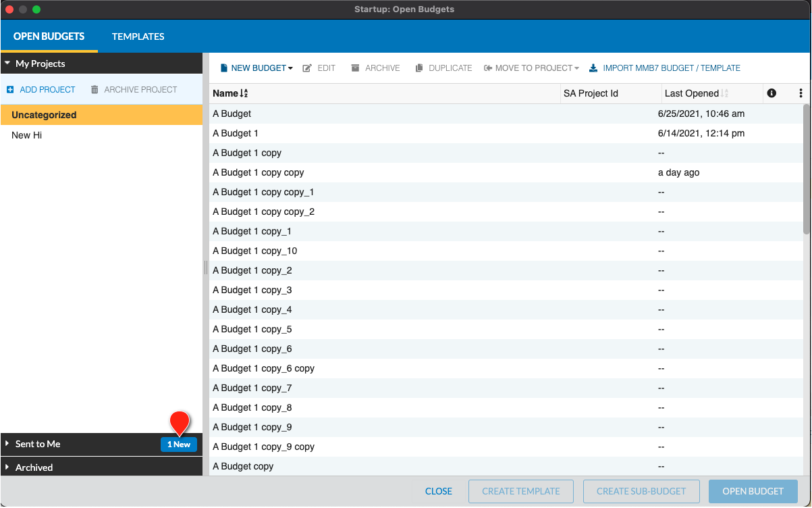The image size is (812, 508).
Task: Open the three-dot column options menu
Action: pyautogui.click(x=801, y=93)
